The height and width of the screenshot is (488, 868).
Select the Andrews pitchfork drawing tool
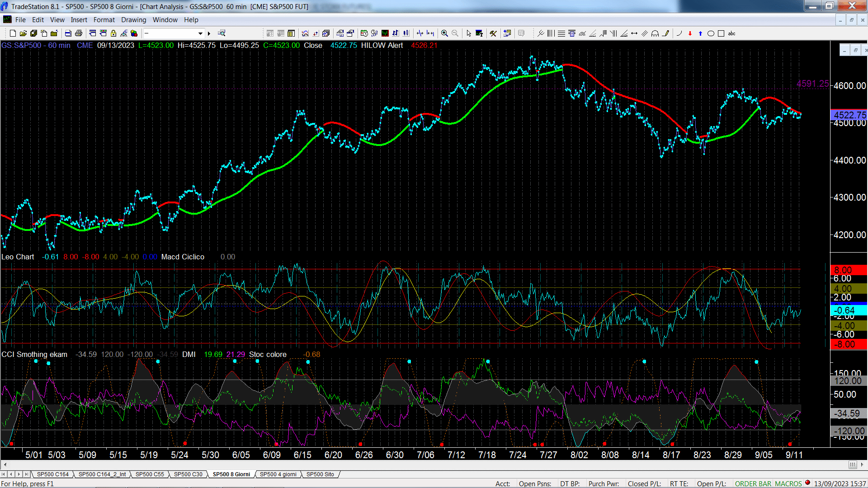(x=541, y=33)
